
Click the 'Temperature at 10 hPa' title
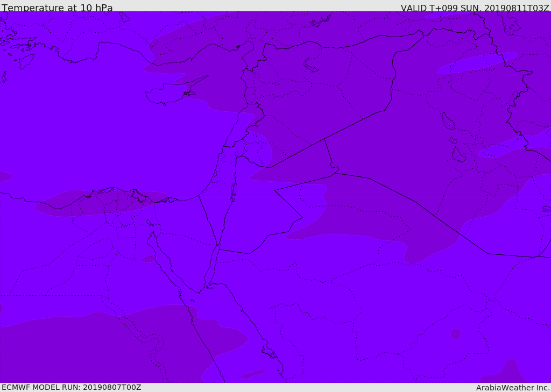tap(57, 8)
